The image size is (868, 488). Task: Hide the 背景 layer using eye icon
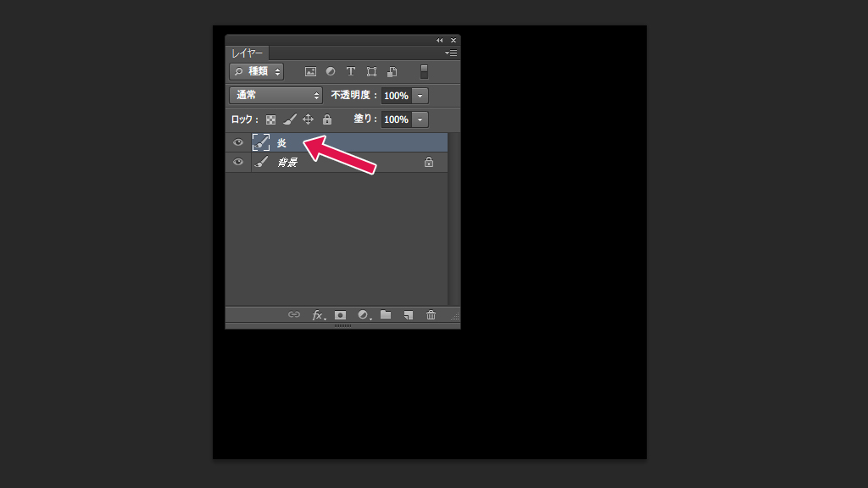pos(238,162)
